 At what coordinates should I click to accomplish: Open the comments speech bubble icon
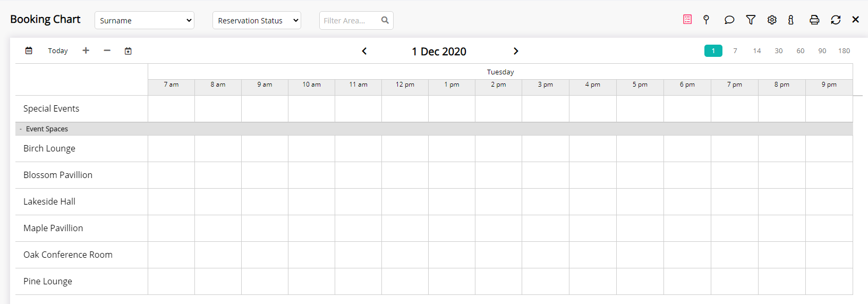[729, 20]
